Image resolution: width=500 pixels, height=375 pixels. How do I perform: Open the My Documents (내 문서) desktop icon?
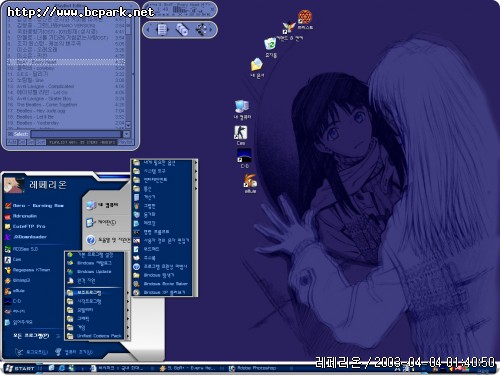(257, 68)
